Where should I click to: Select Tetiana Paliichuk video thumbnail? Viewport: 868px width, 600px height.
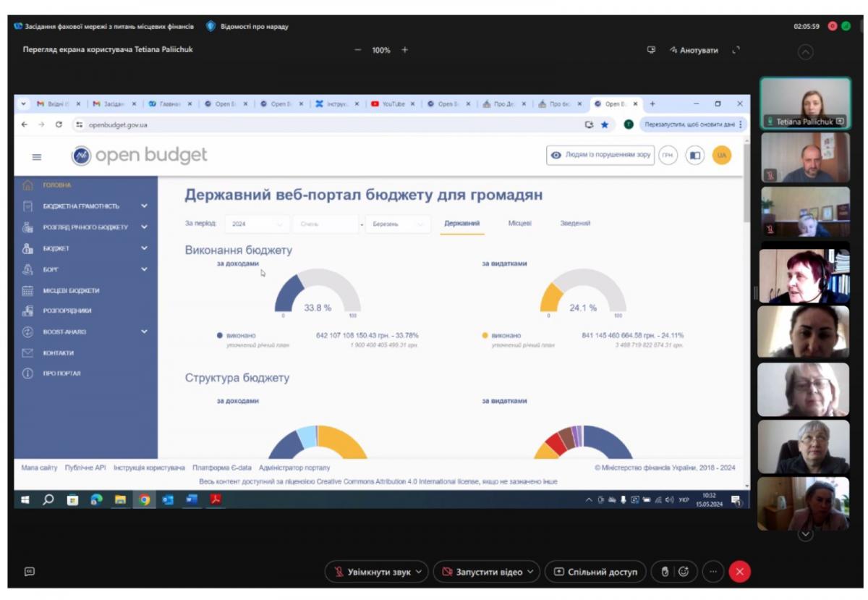click(x=804, y=103)
